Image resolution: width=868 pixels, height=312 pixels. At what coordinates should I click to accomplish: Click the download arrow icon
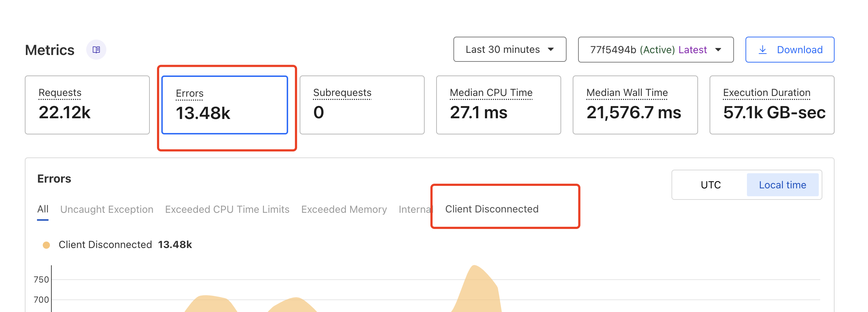pyautogui.click(x=762, y=50)
